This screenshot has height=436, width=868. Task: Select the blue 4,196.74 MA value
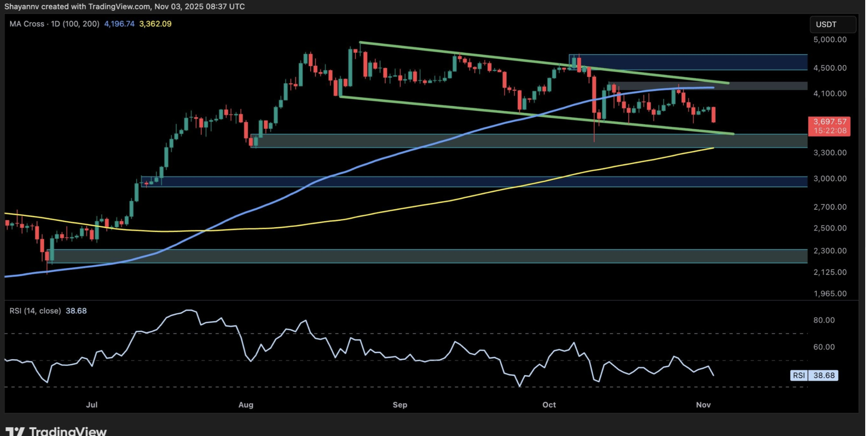coord(119,24)
